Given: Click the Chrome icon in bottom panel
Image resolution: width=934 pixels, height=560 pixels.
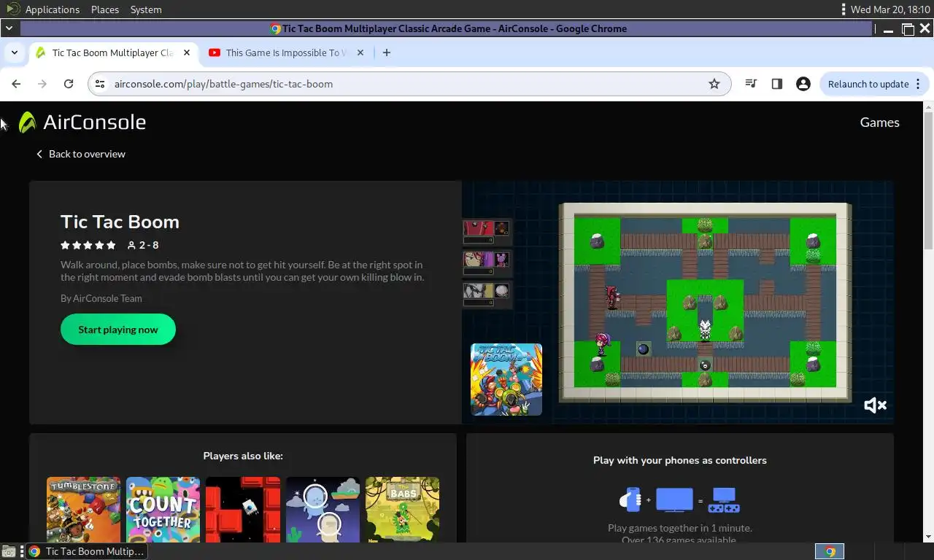Looking at the screenshot, I should pyautogui.click(x=830, y=551).
